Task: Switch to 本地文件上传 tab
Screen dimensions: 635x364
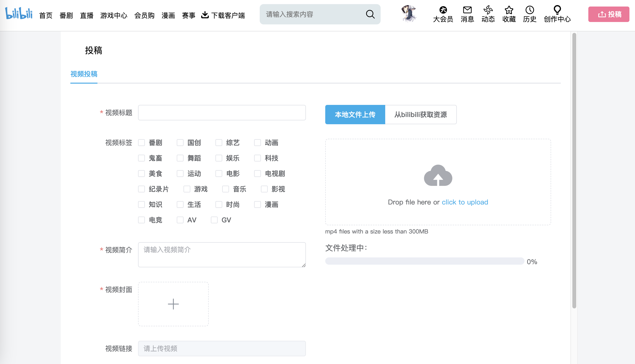Action: tap(355, 115)
